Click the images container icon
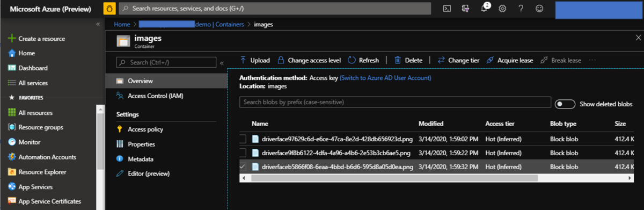 pos(123,41)
